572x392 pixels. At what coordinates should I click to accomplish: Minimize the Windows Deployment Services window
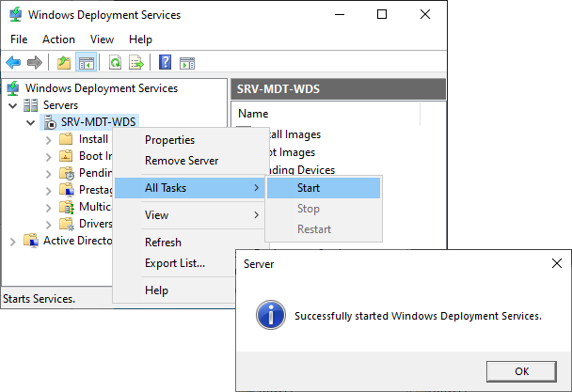coord(340,15)
